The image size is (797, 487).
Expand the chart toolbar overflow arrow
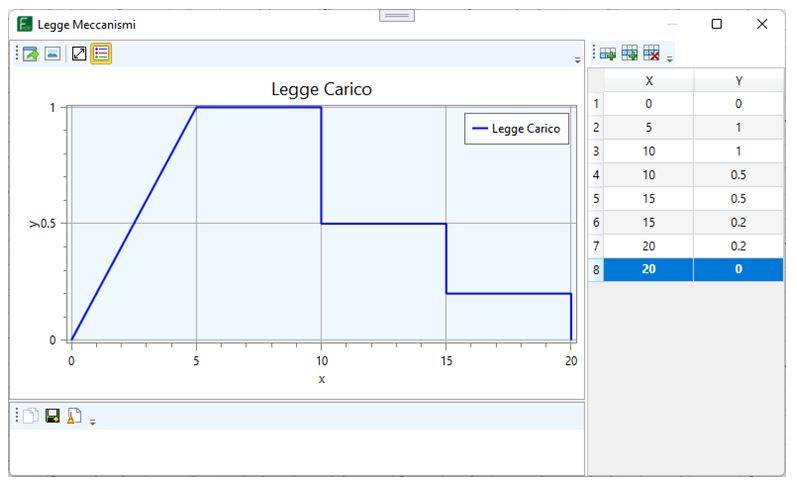point(577,60)
